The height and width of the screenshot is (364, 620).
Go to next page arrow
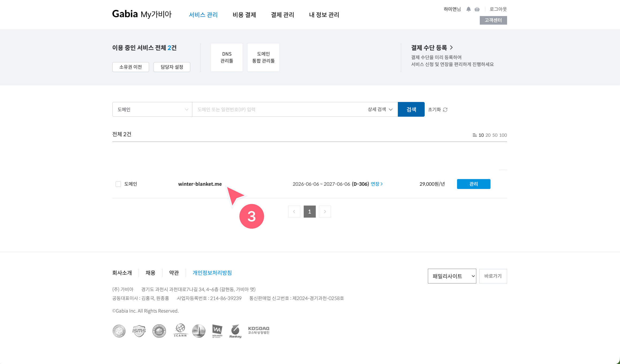pos(325,211)
